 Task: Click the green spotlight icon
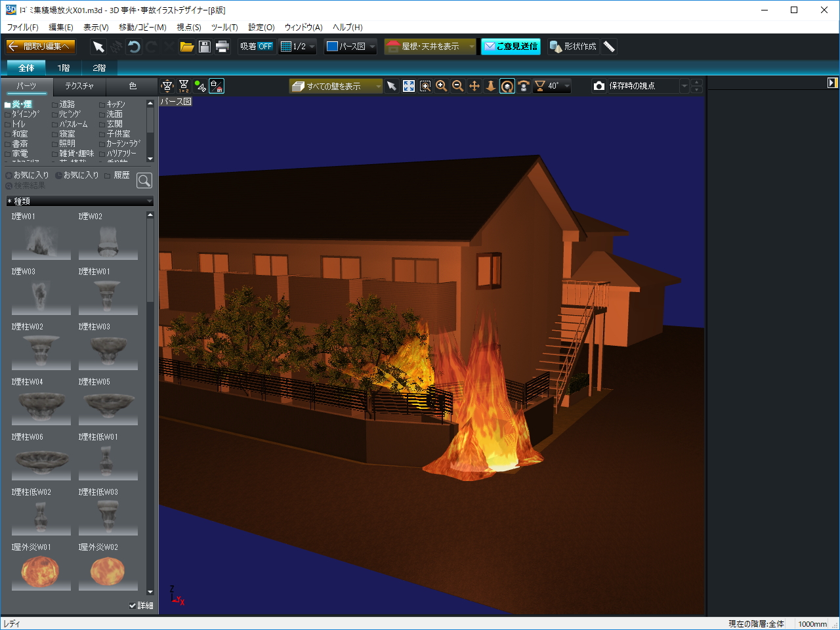pos(200,86)
